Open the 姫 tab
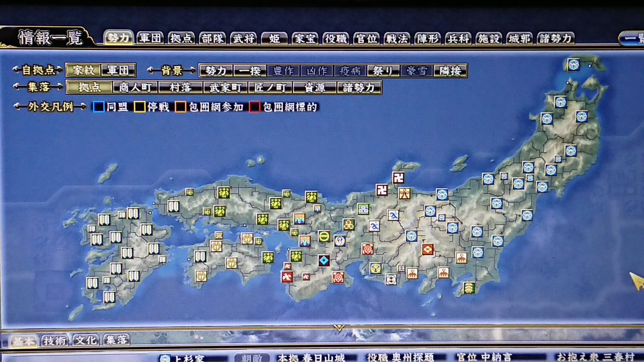This screenshot has width=644, height=362. [274, 39]
